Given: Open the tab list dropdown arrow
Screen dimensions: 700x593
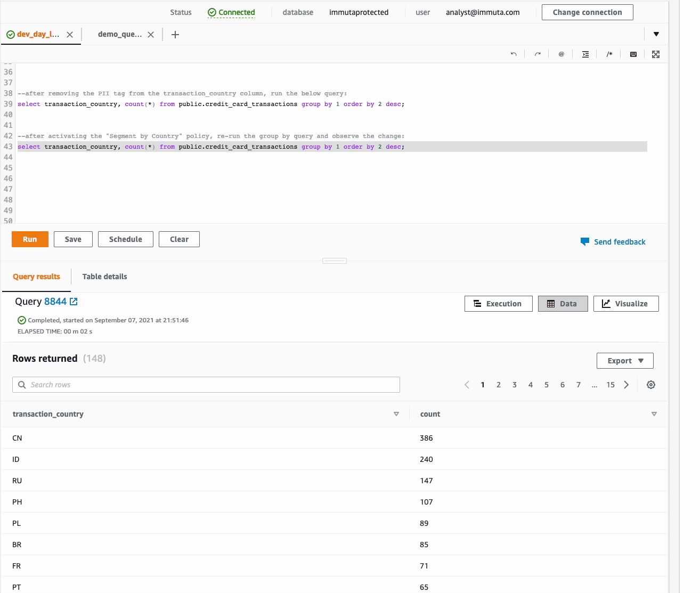Looking at the screenshot, I should pos(656,34).
